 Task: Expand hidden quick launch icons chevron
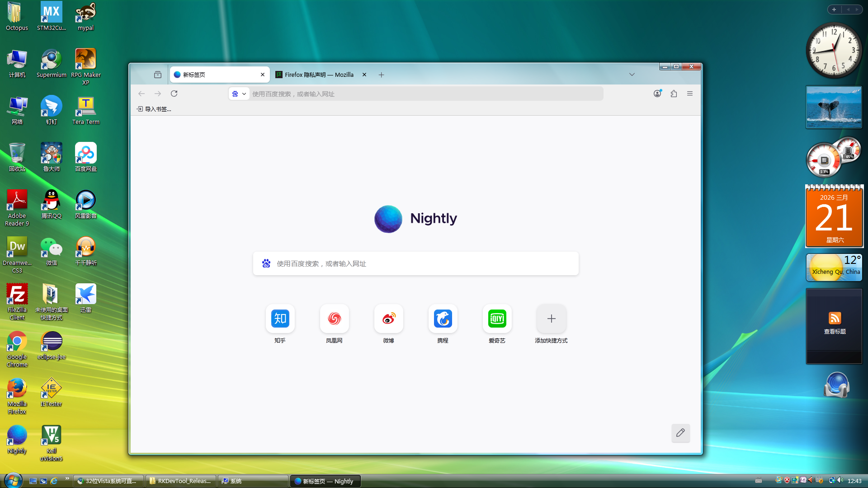67,478
